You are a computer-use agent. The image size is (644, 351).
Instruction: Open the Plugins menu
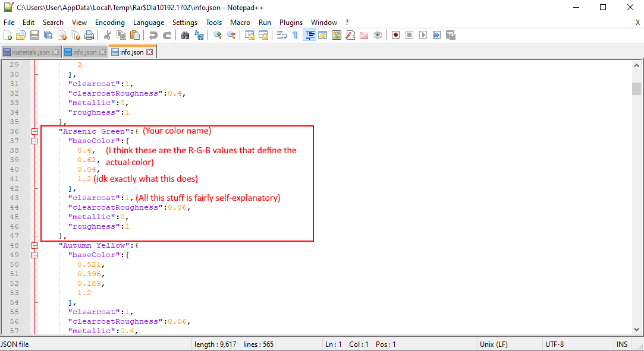click(291, 23)
